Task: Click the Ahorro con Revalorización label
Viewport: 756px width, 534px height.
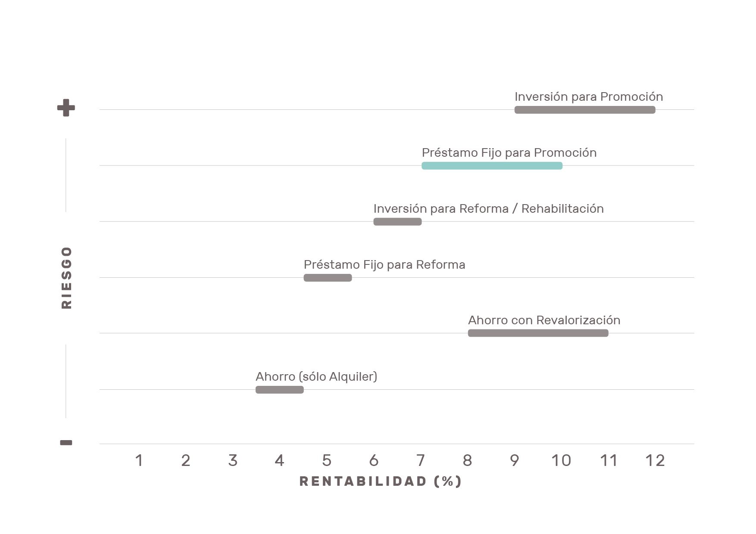Action: [x=544, y=320]
